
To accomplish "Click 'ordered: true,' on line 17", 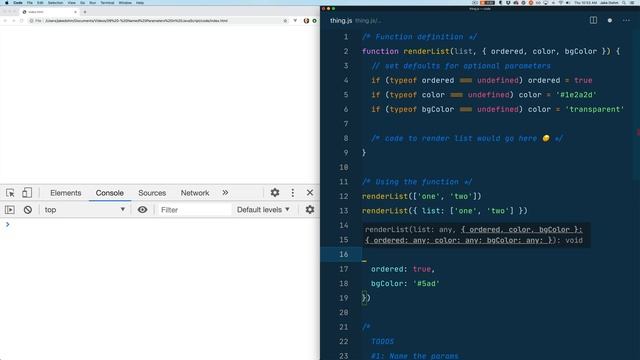I will [x=403, y=269].
